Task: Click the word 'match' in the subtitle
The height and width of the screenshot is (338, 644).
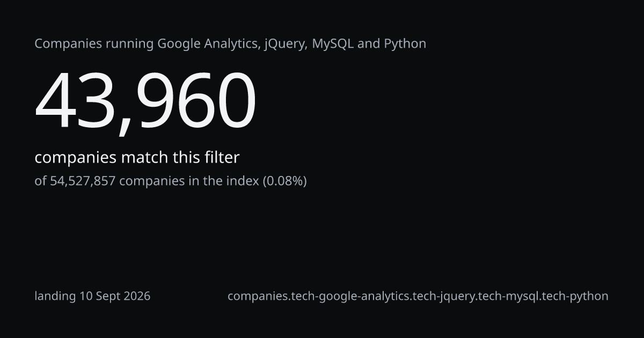Action: [144, 158]
